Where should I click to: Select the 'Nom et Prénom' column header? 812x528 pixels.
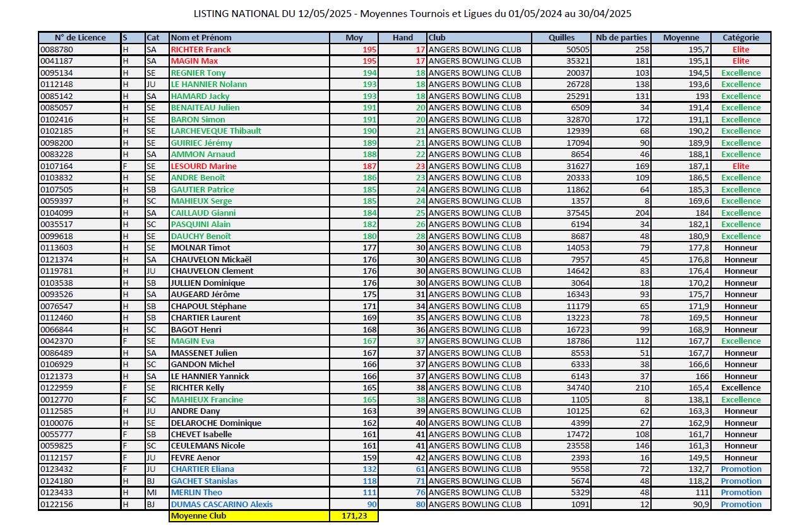(249, 37)
